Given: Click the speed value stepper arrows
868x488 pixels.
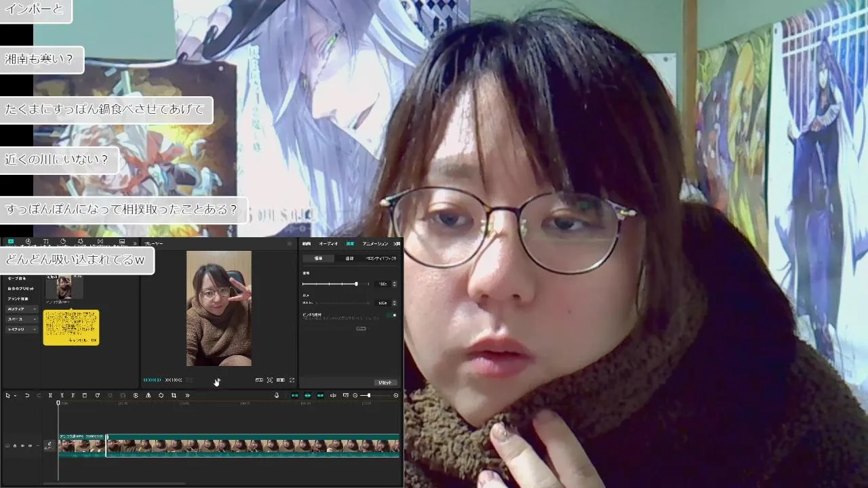Looking at the screenshot, I should click(395, 284).
